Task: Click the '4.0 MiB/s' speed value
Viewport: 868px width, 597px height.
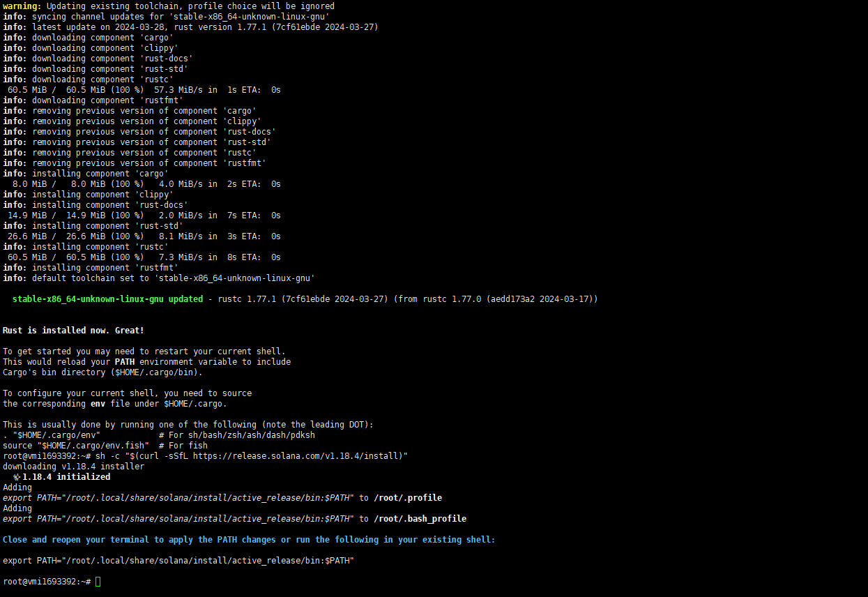Action: (181, 184)
